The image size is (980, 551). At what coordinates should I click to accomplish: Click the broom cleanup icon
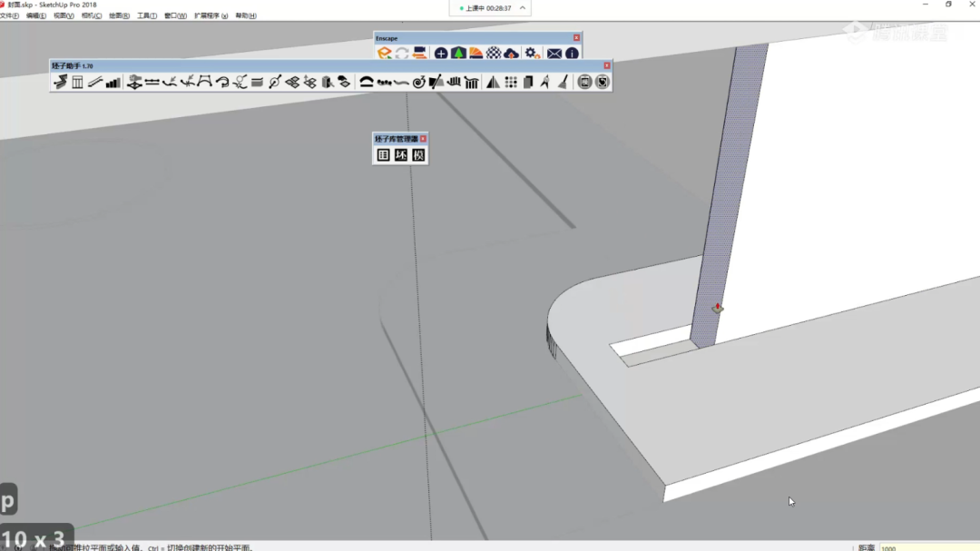[x=563, y=82]
